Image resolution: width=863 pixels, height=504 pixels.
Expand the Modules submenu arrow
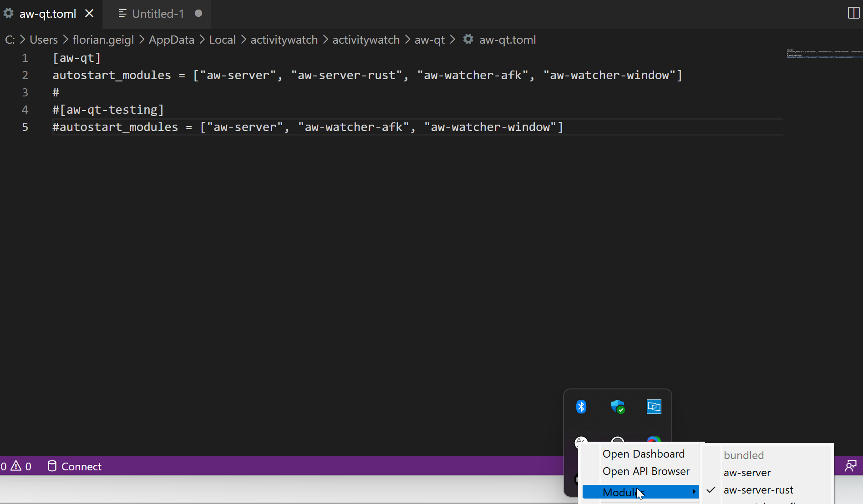coord(694,492)
